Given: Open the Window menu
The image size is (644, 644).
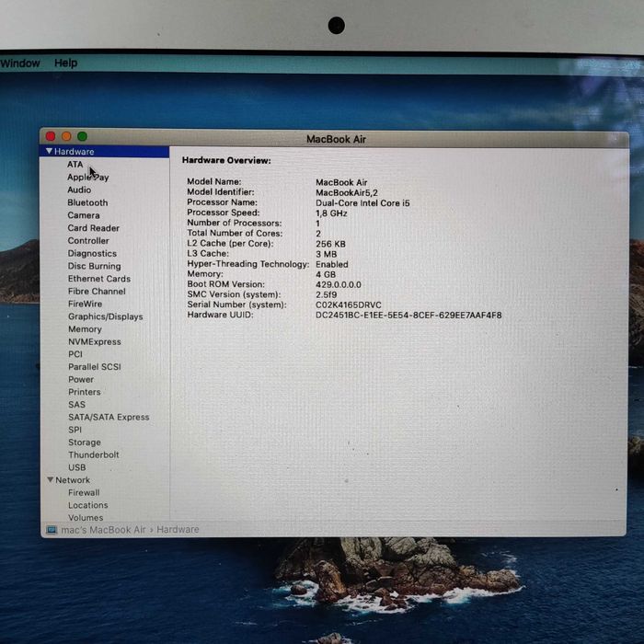Looking at the screenshot, I should (20, 63).
